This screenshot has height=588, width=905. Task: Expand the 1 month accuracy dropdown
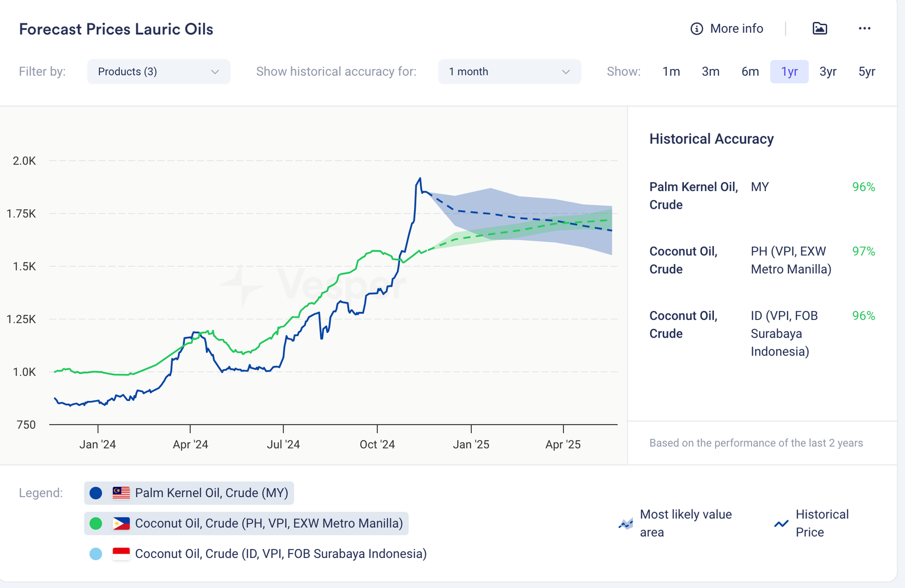[509, 72]
